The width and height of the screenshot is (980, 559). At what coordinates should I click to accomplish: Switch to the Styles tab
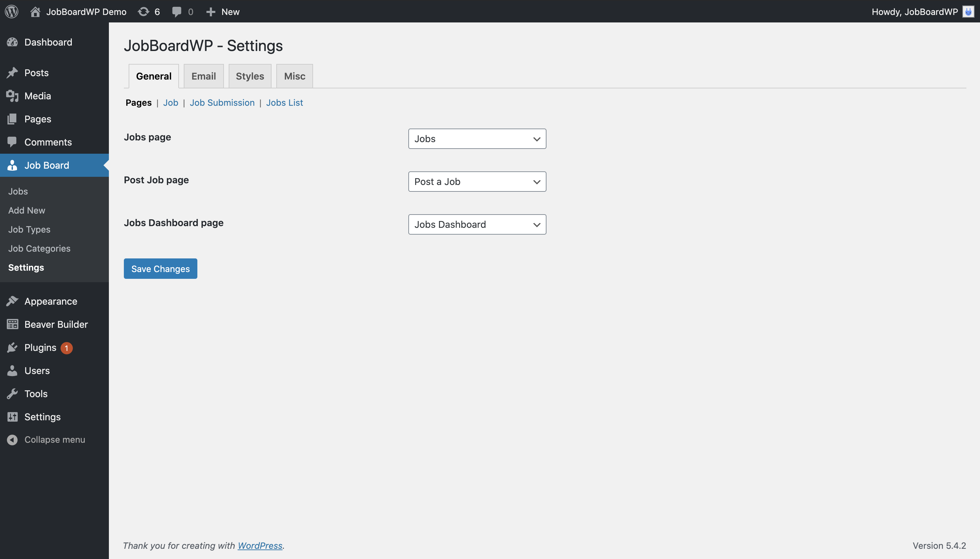[250, 76]
